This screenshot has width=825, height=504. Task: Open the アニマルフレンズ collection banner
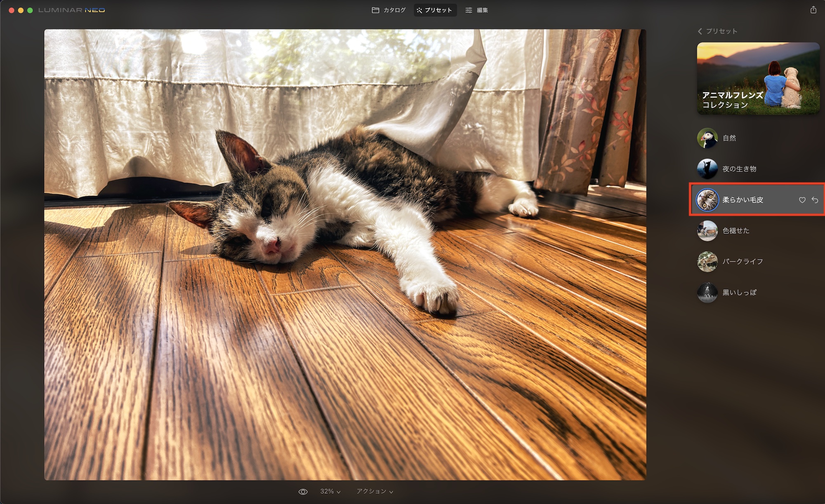758,78
